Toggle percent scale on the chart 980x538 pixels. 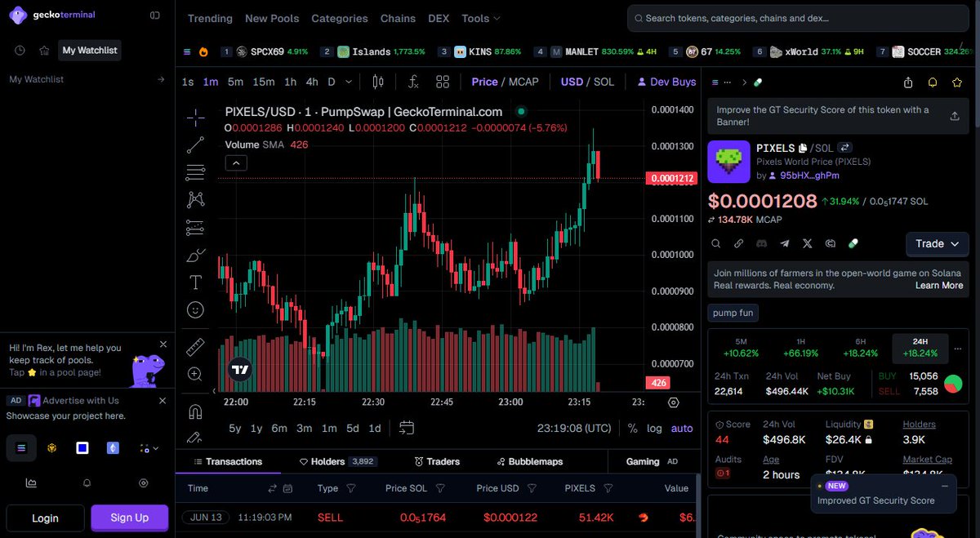point(633,429)
